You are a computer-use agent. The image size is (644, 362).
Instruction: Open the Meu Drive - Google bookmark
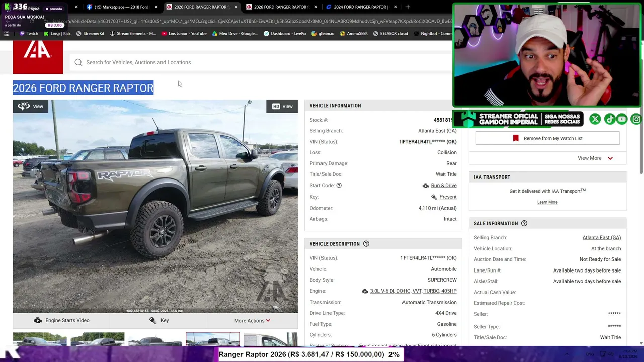pos(235,34)
